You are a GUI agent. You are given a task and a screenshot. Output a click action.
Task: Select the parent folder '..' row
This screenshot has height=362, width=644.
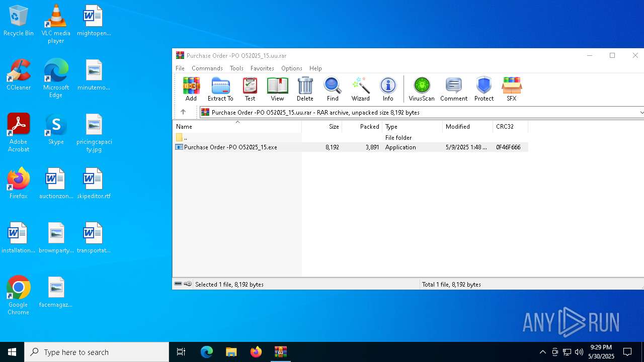[x=350, y=137]
